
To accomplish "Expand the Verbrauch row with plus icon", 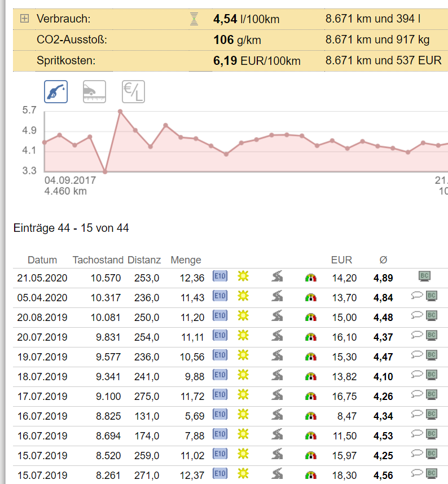I will 24,19.
